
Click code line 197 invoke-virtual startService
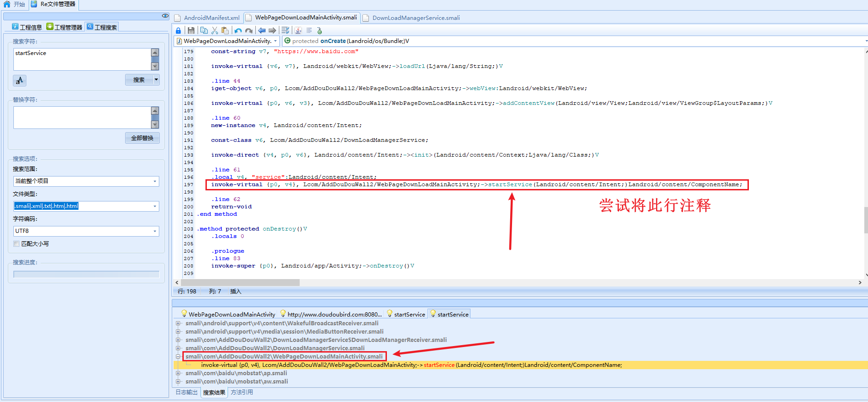click(x=476, y=185)
